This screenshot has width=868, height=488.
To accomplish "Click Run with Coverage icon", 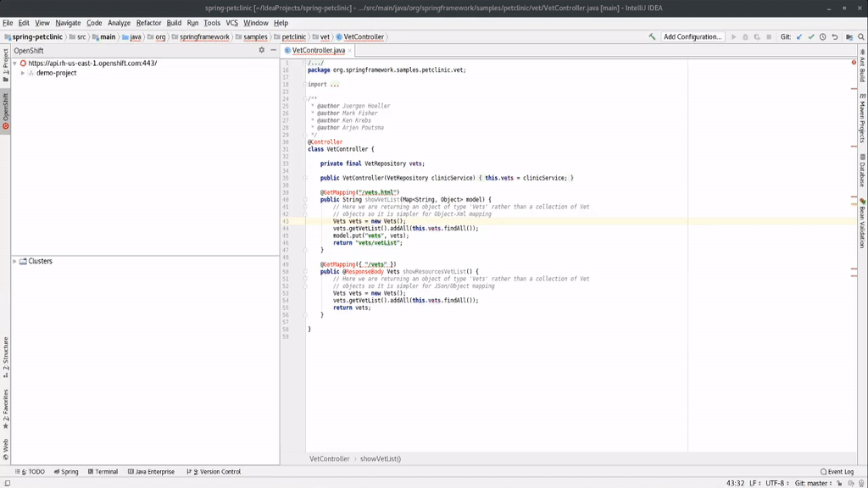I will click(x=757, y=36).
